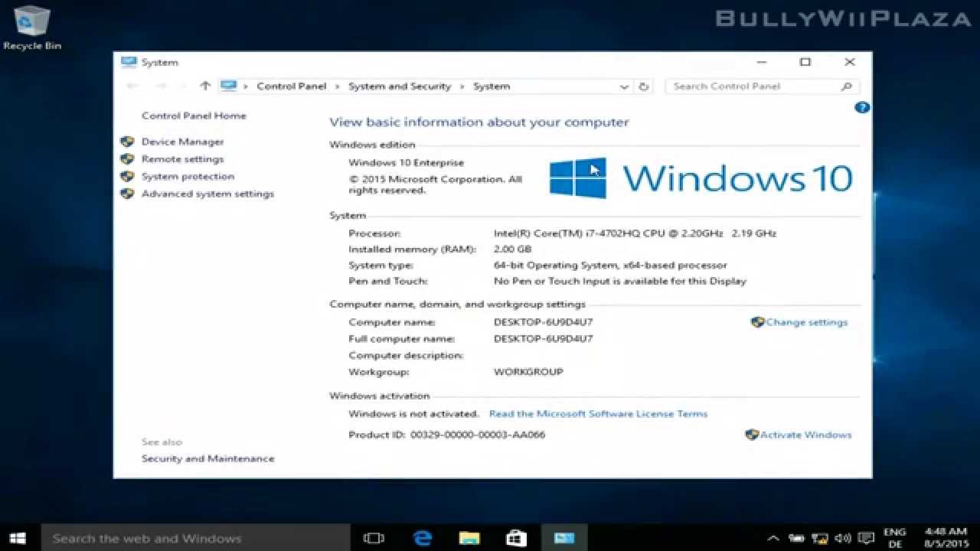Click the computer icon in address bar
This screenshot has height=551, width=980.
228,86
